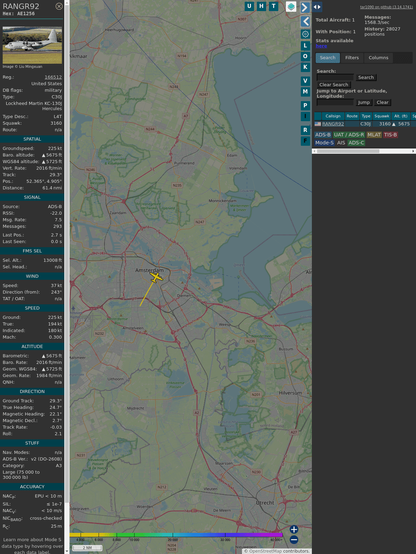Toggle the P map button

(305, 105)
